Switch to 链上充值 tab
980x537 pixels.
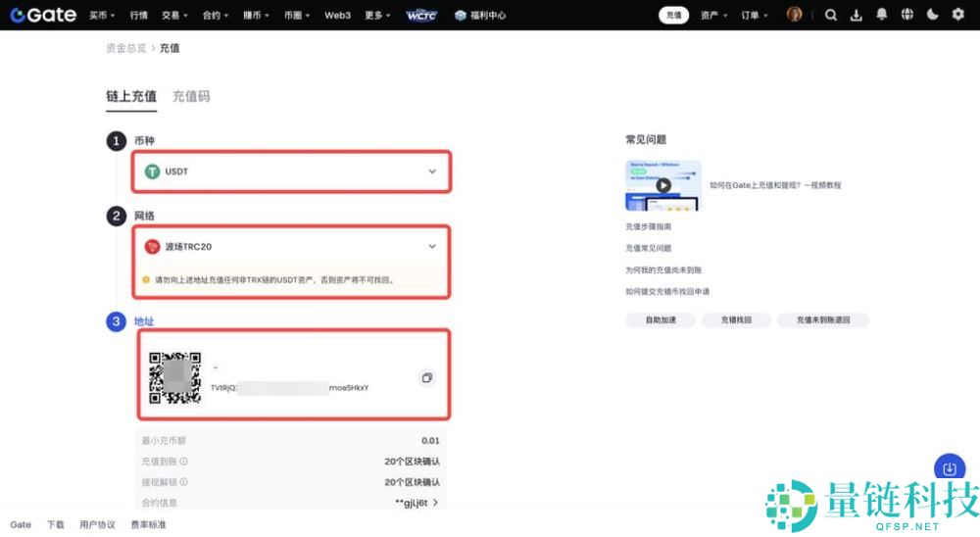coord(131,96)
